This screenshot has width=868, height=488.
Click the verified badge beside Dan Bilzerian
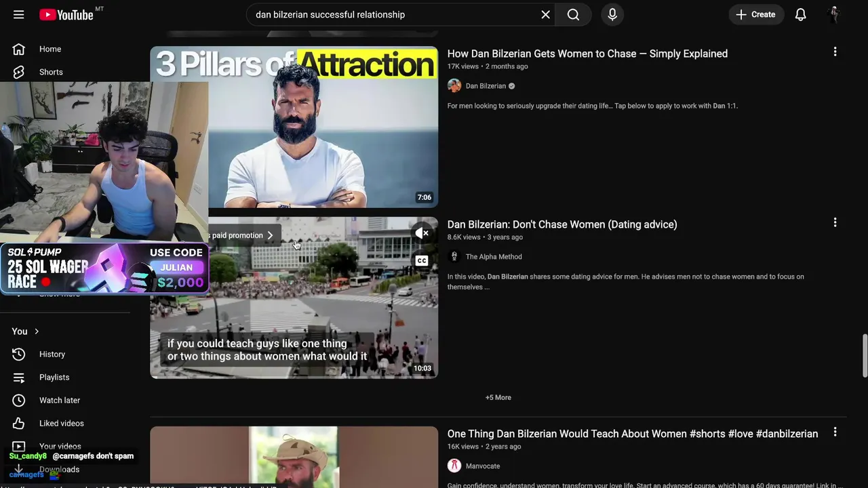point(512,86)
